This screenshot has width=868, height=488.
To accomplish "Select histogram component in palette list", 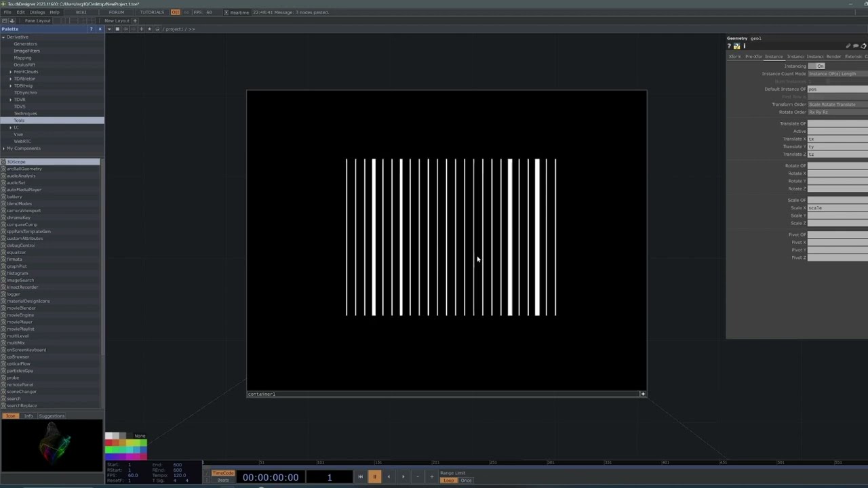I will [17, 273].
